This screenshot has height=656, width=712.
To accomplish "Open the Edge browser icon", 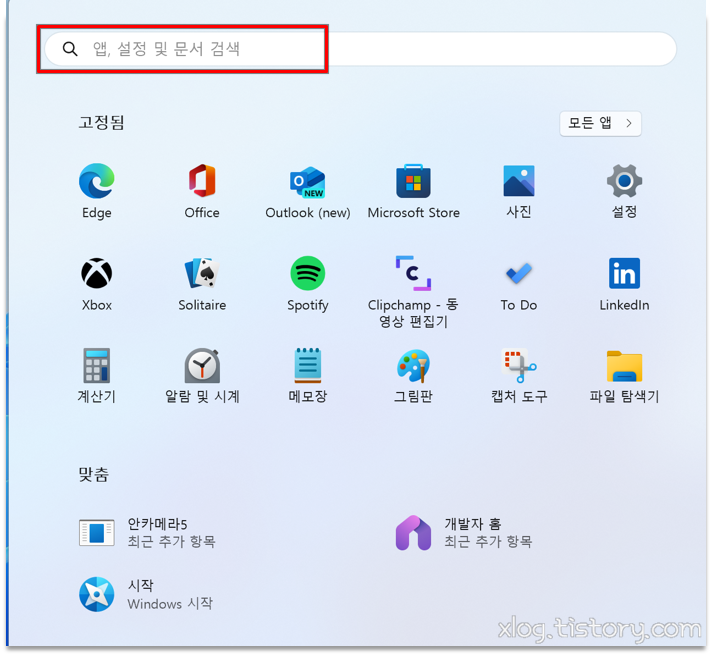I will [97, 181].
